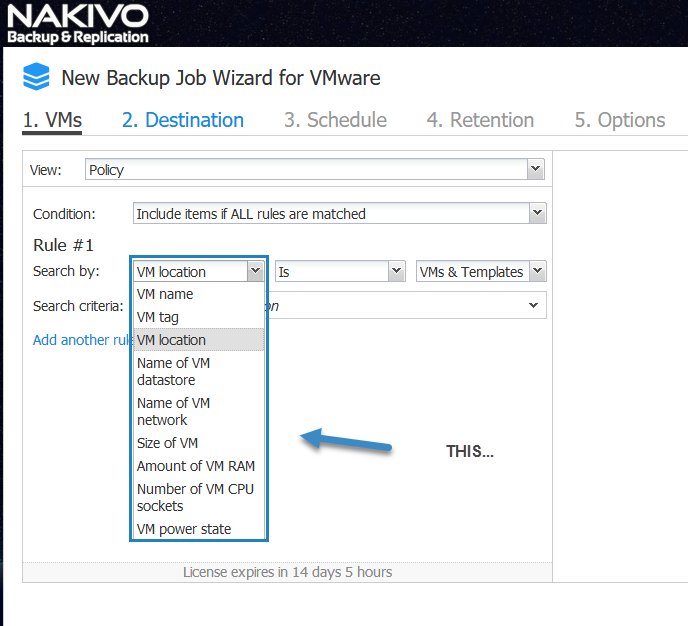Pick 'Name of VM network' option
The width and height of the screenshot is (688, 626).
coord(199,411)
